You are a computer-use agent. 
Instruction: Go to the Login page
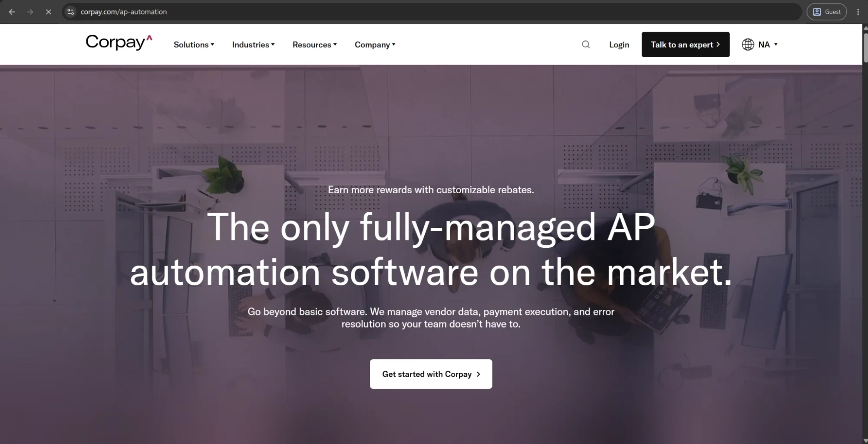619,45
